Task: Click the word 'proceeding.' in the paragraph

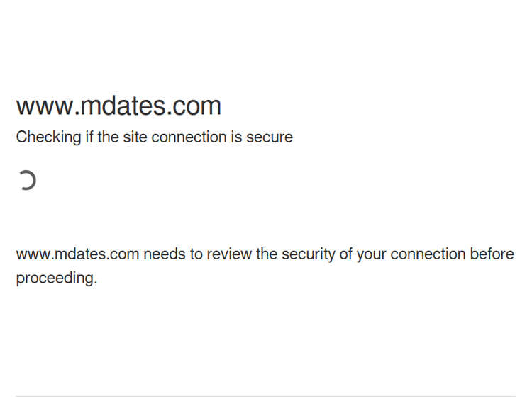Action: pos(56,278)
